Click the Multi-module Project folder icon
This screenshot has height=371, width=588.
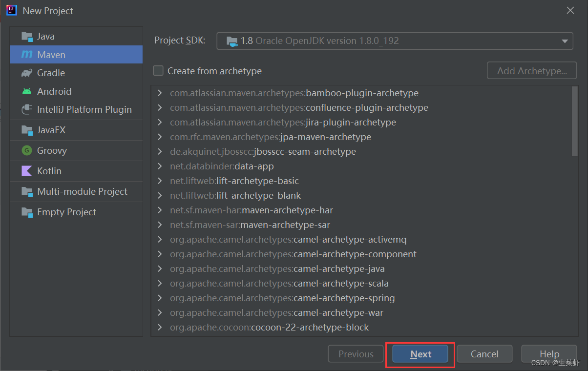(27, 191)
